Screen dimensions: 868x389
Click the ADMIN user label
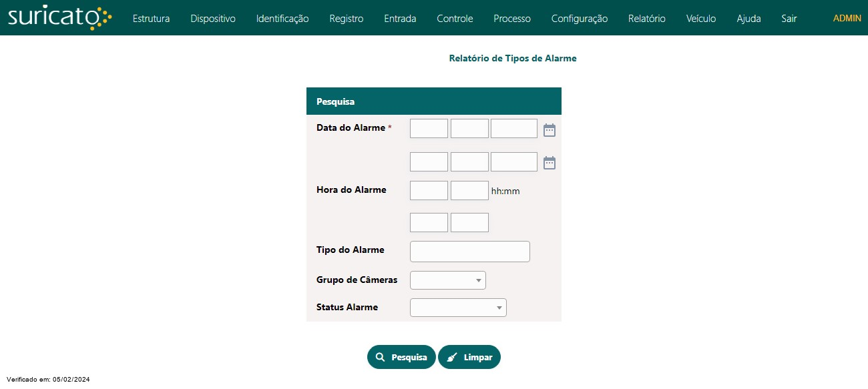pyautogui.click(x=847, y=19)
